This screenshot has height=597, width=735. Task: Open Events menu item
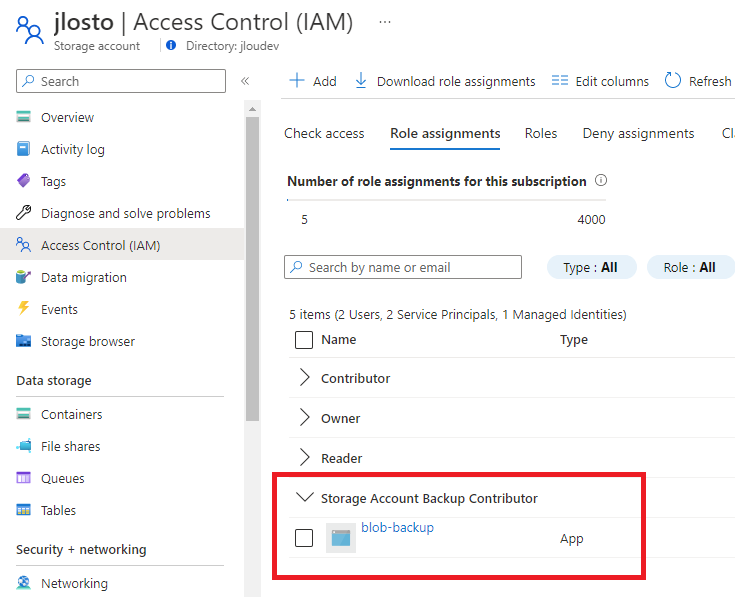tap(59, 309)
